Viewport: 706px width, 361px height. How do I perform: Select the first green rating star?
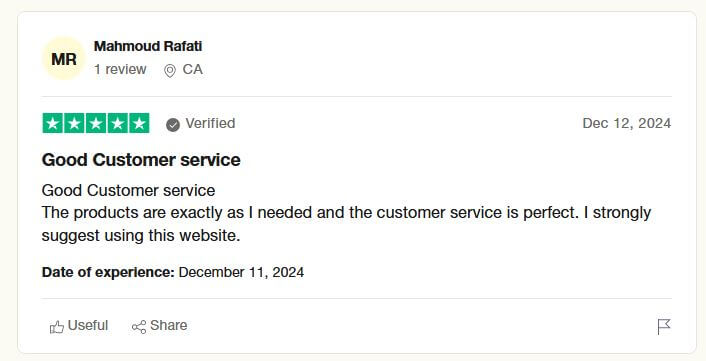[x=53, y=123]
